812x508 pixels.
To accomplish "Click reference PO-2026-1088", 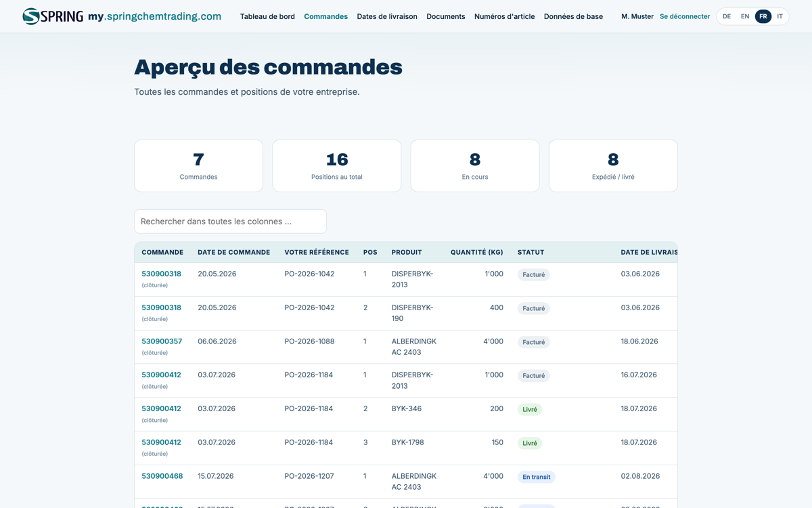I will coord(309,341).
